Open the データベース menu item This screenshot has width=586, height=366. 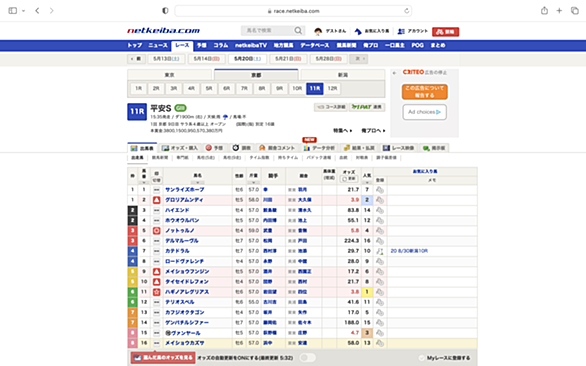click(315, 45)
